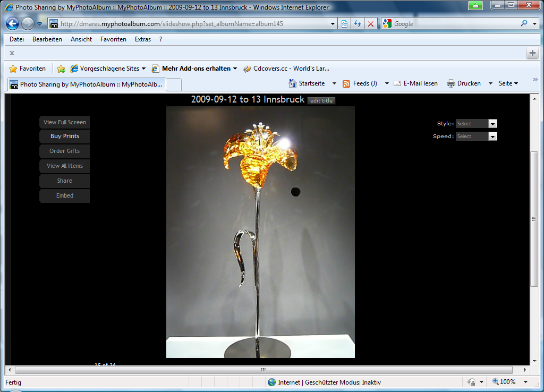The image size is (544, 392).
Task: Click the View Full Screen button
Action: click(64, 122)
